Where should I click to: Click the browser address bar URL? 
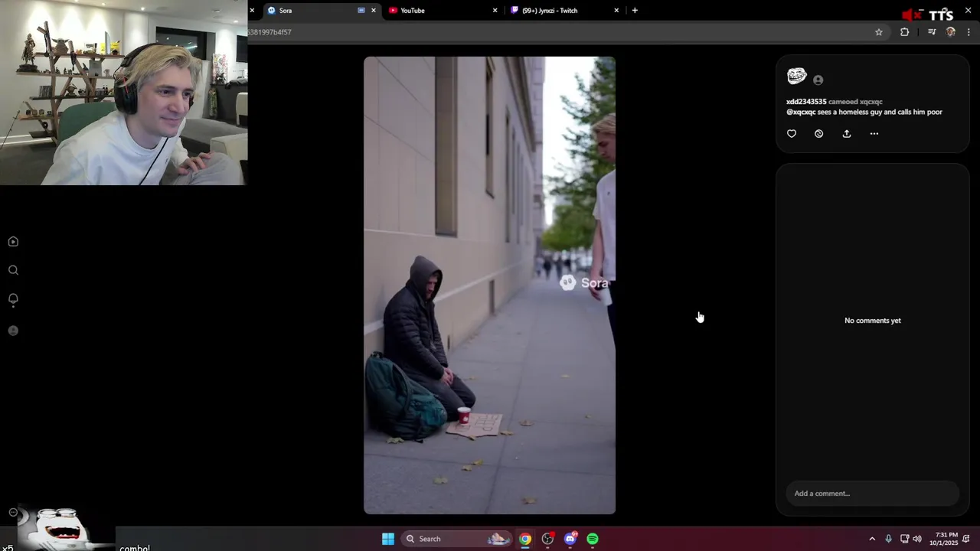[269, 32]
